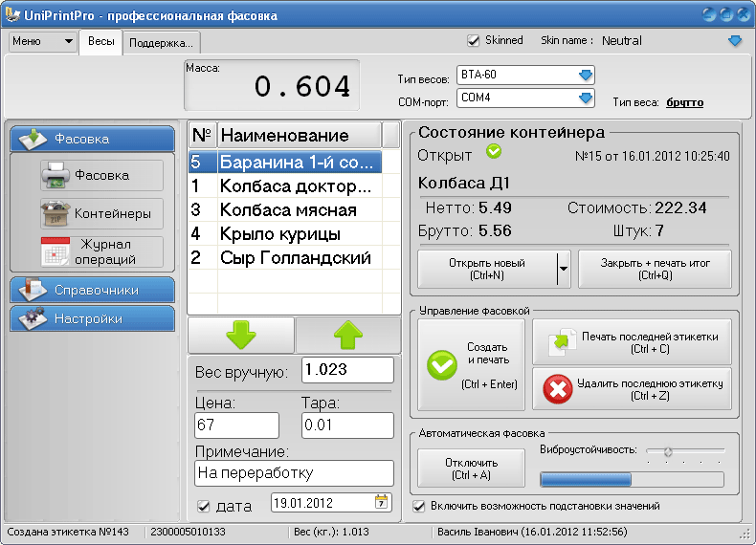
Task: Click the брутто weight type link
Action: (x=684, y=102)
